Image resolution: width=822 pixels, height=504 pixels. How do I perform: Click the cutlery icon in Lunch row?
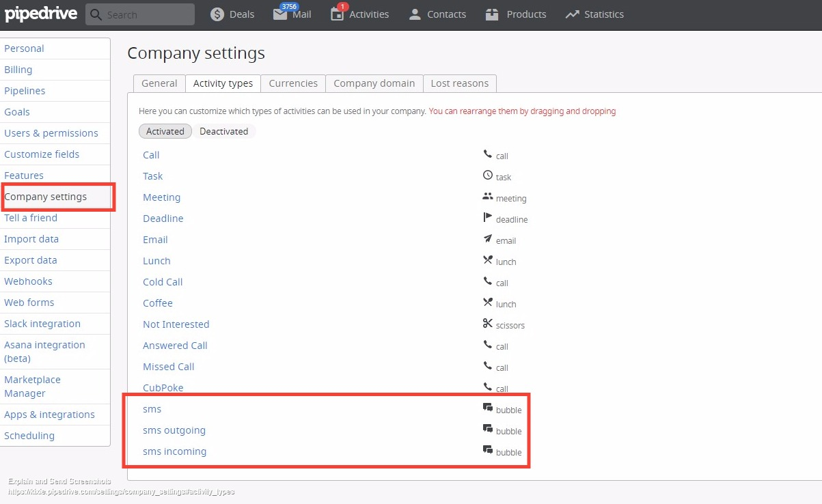click(487, 261)
